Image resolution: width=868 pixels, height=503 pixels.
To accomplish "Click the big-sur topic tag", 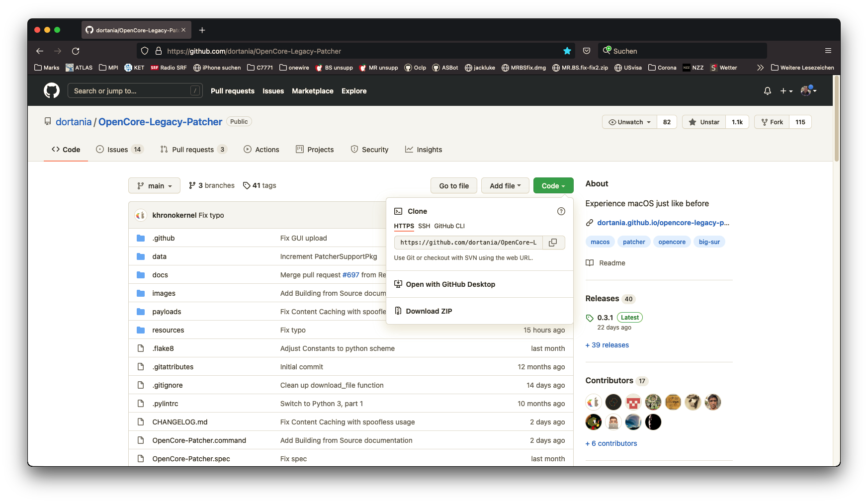I will [709, 242].
